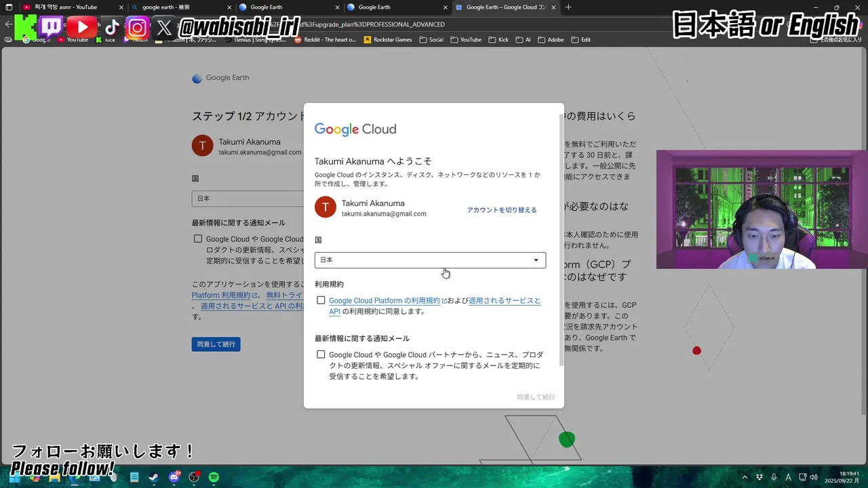This screenshot has height=488, width=868.
Task: Open the Edit bookmarks folder
Action: tap(580, 40)
